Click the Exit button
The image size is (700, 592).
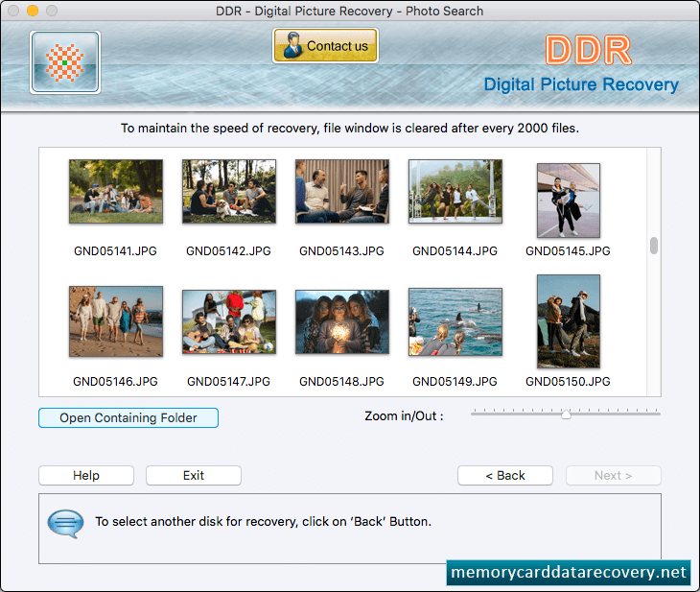pos(194,475)
